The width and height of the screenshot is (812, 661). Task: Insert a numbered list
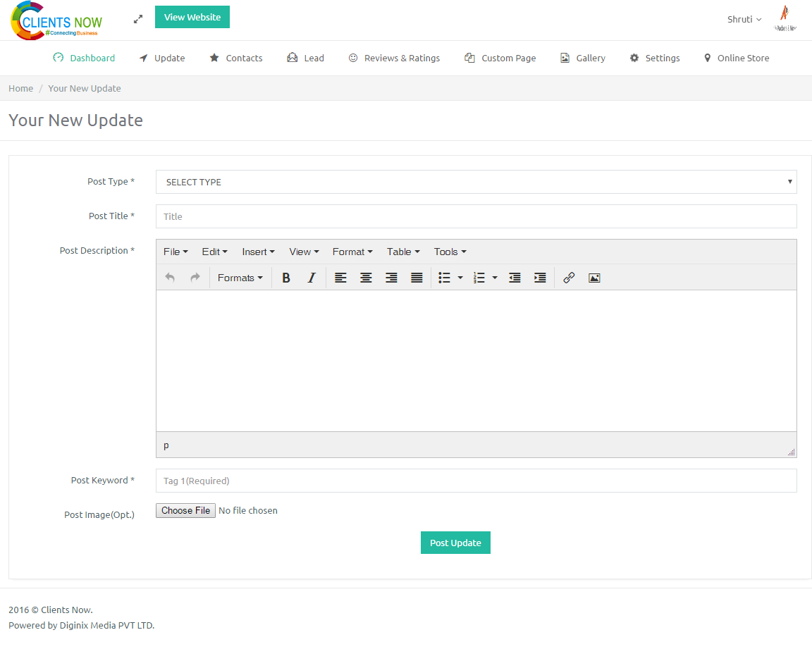click(479, 278)
